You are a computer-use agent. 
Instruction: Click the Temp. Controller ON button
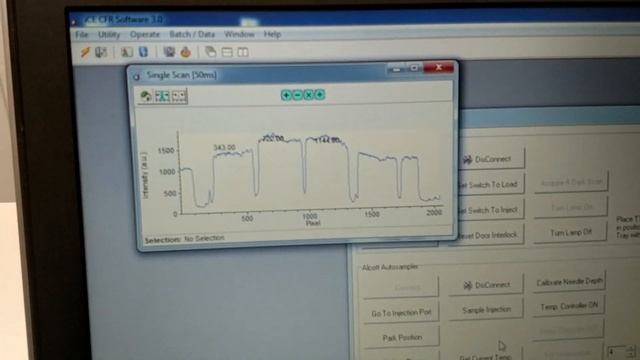(569, 306)
